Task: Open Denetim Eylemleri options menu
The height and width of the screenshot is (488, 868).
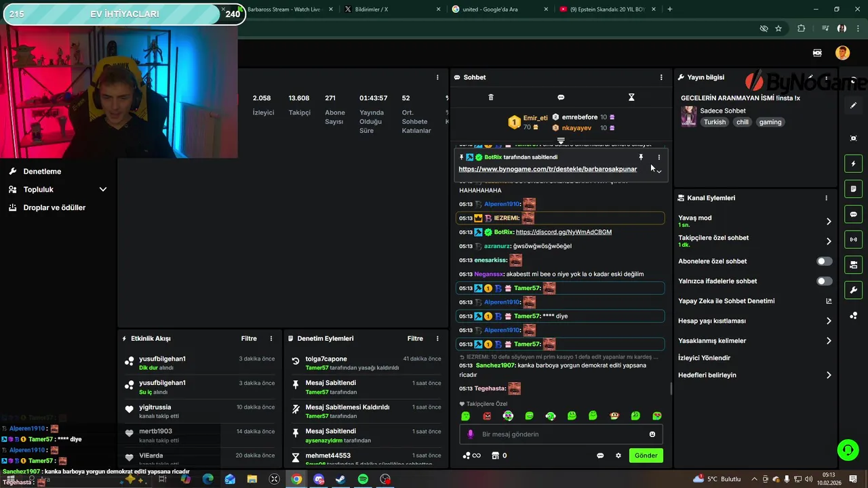Action: tap(437, 338)
